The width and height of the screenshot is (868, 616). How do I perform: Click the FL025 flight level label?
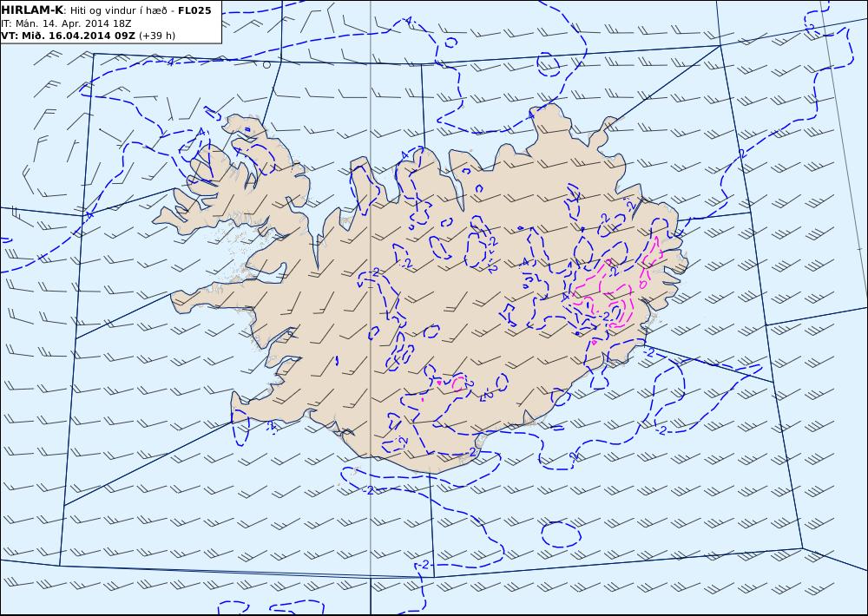coord(194,10)
